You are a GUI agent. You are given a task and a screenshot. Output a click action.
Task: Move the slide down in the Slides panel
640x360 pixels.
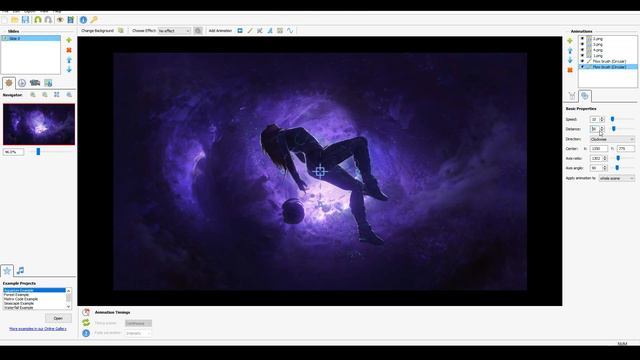(69, 69)
